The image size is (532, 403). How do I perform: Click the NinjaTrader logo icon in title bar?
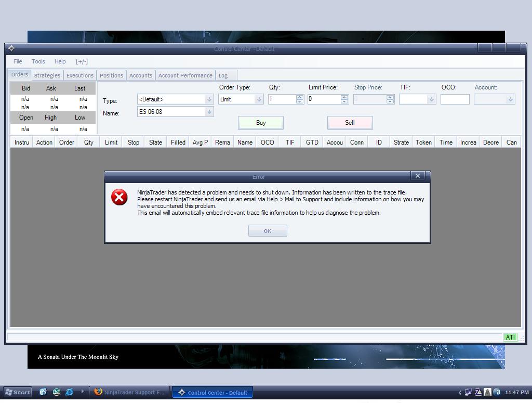point(11,48)
